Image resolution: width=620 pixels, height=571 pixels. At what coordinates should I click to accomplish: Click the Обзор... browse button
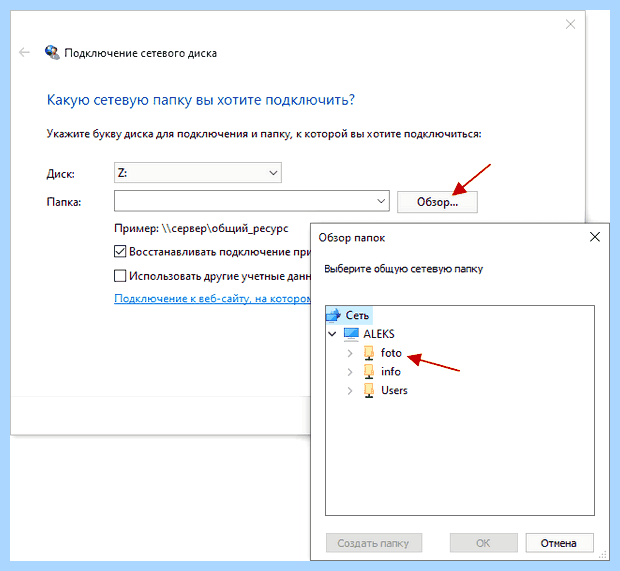coord(437,202)
